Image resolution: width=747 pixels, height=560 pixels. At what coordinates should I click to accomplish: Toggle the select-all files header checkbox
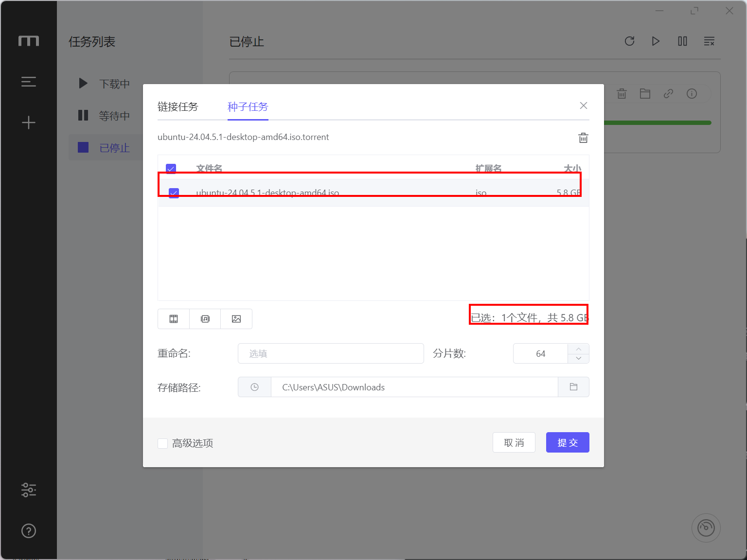coord(171,169)
